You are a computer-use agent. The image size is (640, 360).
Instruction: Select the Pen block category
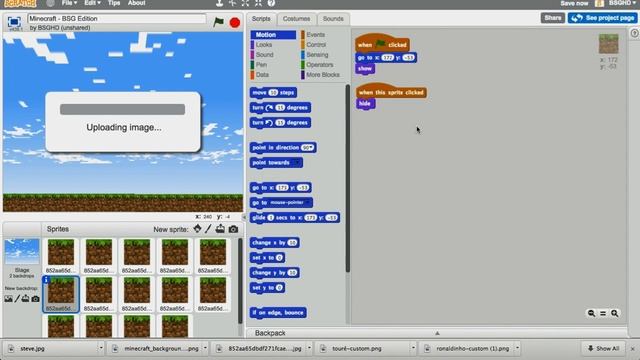[261, 64]
